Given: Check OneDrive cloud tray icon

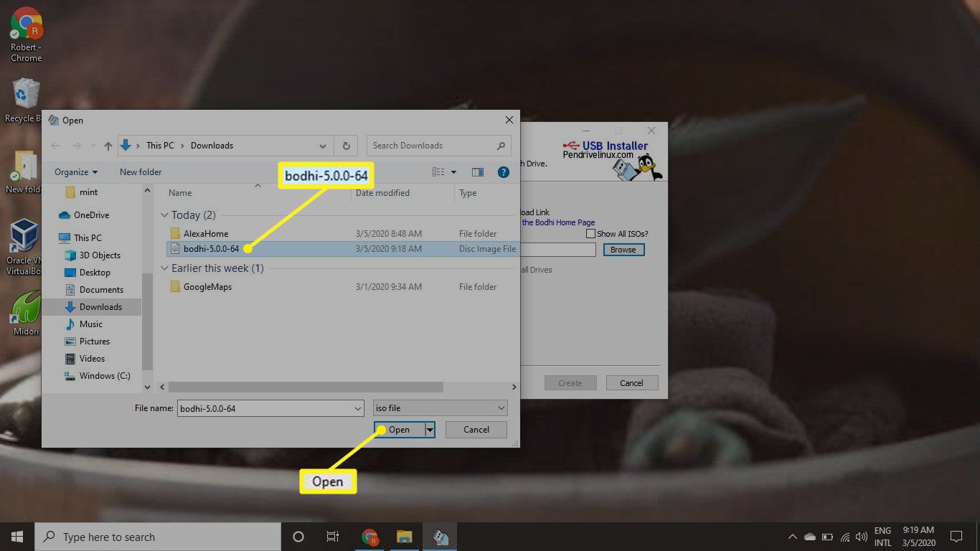Looking at the screenshot, I should pyautogui.click(x=810, y=537).
